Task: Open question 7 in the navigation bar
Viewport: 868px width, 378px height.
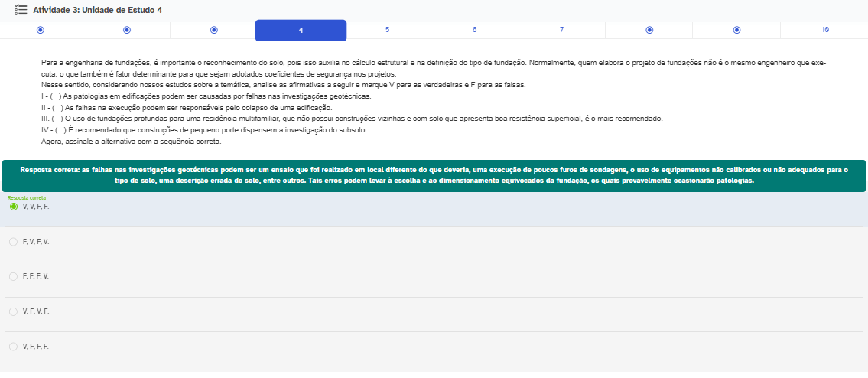Action: pyautogui.click(x=561, y=30)
